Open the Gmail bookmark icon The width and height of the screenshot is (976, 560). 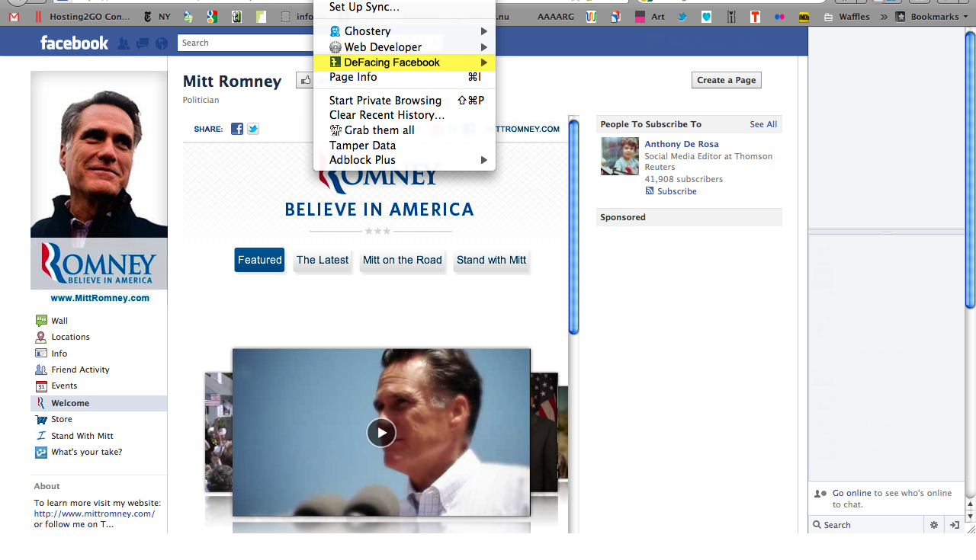coord(14,17)
